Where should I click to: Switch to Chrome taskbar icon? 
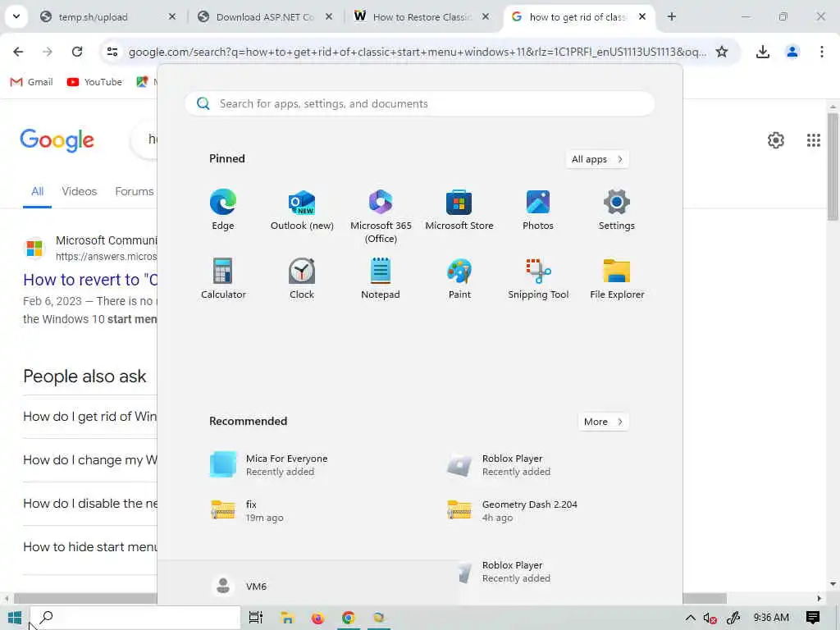coord(348,618)
